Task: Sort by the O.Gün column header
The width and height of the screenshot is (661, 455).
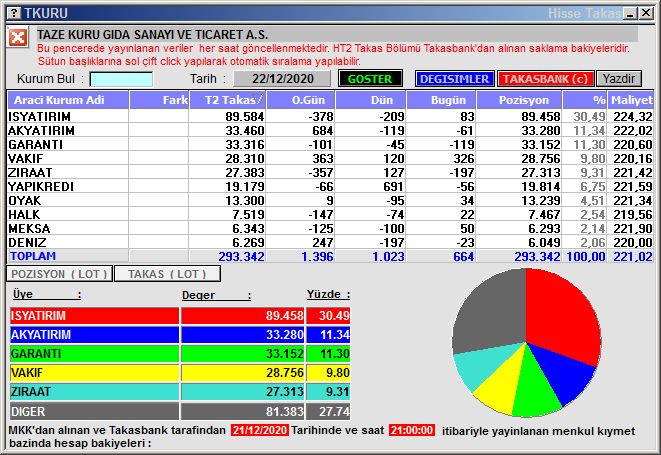Action: point(301,100)
